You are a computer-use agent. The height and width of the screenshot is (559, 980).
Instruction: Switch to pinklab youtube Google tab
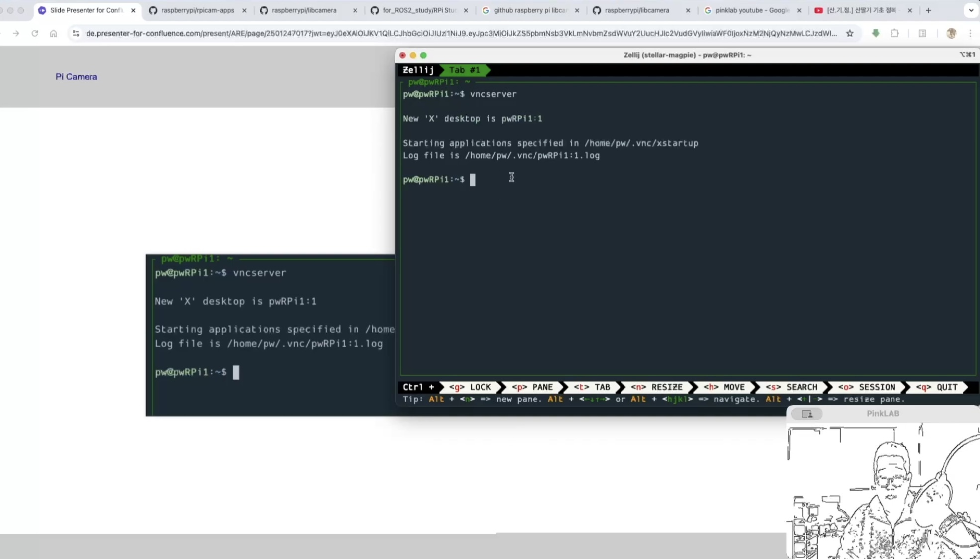click(752, 10)
